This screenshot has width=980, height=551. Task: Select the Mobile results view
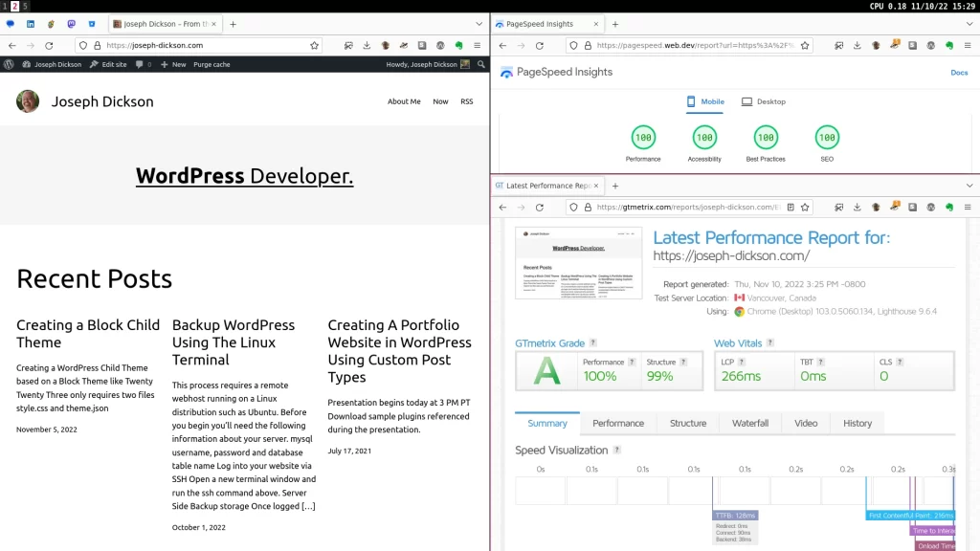click(x=705, y=101)
